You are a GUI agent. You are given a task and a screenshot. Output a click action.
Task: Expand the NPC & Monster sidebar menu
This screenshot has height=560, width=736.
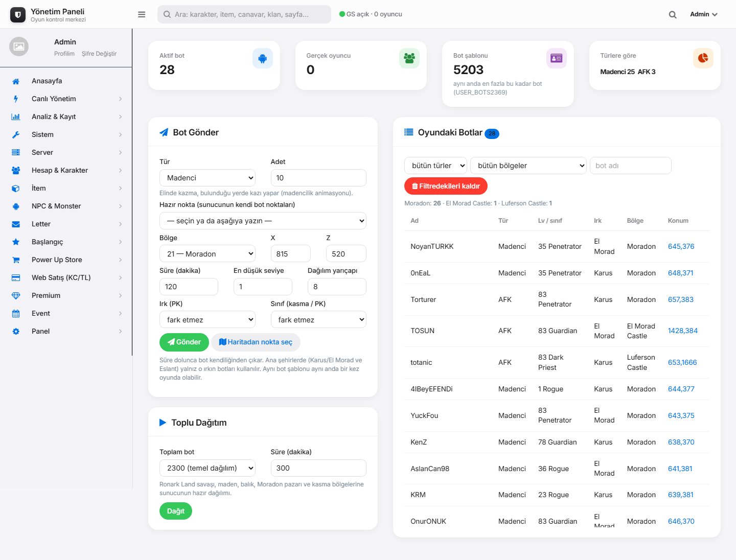[66, 206]
